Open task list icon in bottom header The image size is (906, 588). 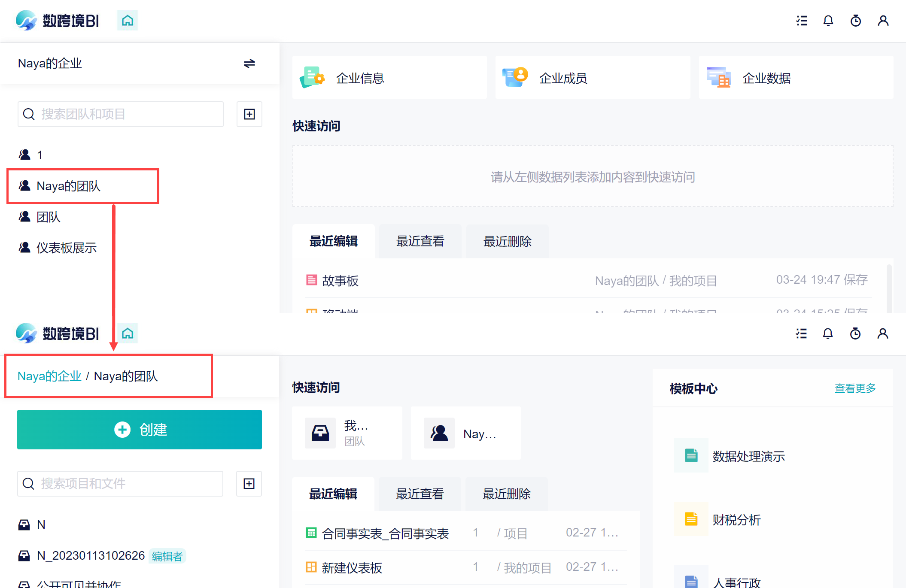click(x=801, y=333)
